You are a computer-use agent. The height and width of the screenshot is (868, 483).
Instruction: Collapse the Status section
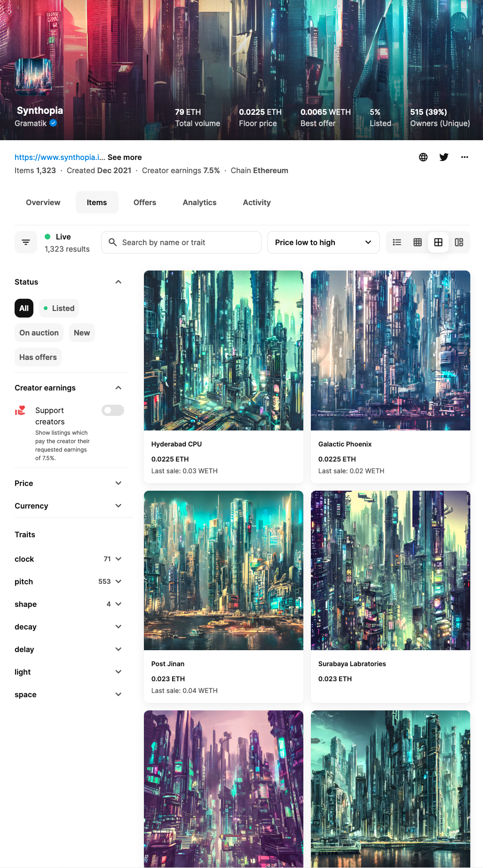tap(119, 282)
